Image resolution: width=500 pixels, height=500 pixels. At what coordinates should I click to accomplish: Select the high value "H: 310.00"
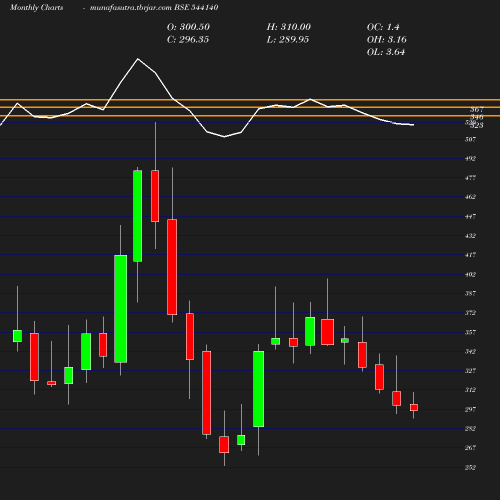point(289,27)
